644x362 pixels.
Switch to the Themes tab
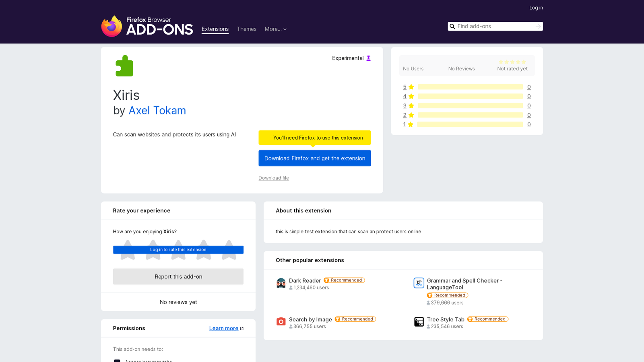(x=247, y=29)
